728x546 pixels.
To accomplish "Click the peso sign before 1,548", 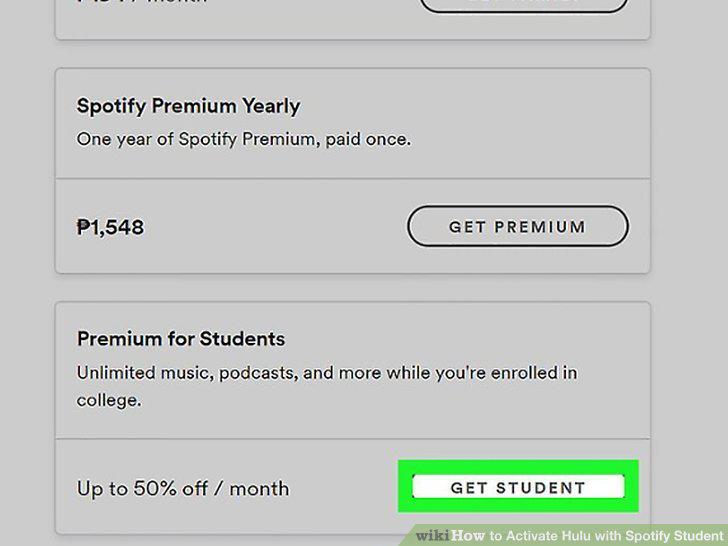I will click(83, 227).
